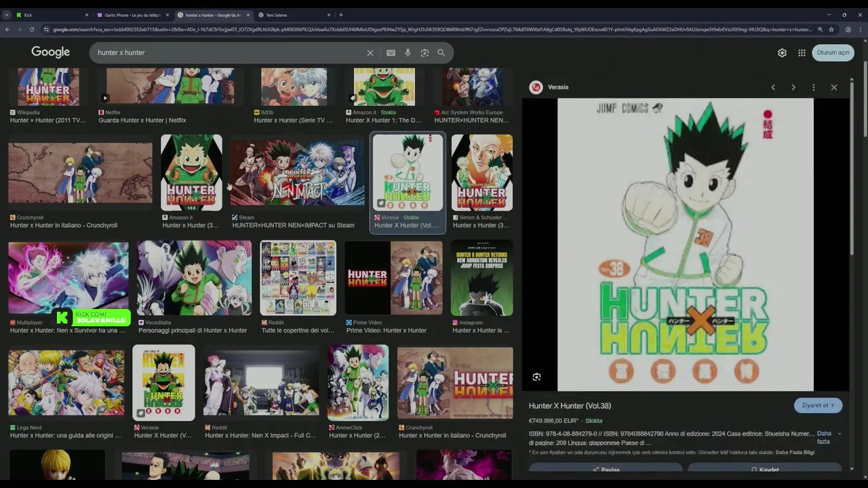Click the Paylaş share button
Viewport: 868px width, 488px height.
tap(606, 469)
